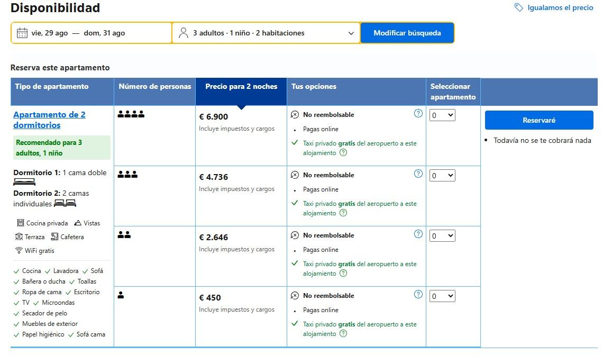Click the Igualamos el precio link
Viewport: 603px width, 364px height.
[x=560, y=8]
